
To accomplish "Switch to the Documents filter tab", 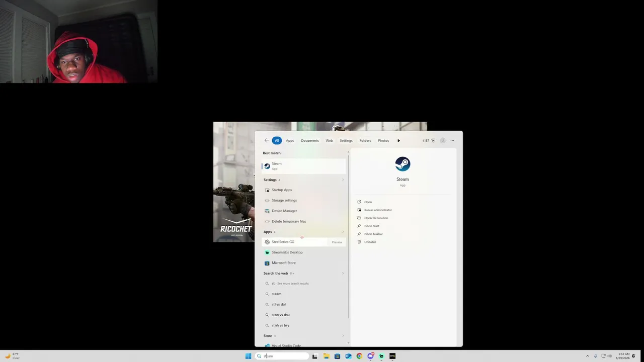I will pyautogui.click(x=310, y=141).
